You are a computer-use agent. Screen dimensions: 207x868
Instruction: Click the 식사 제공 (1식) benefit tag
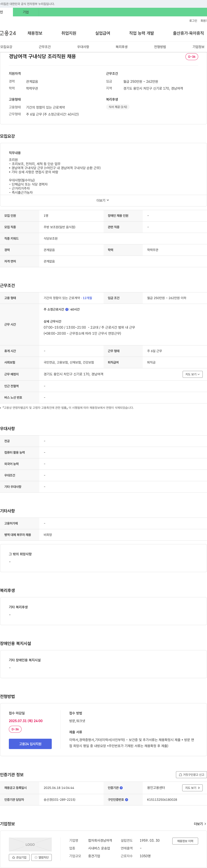(118, 107)
